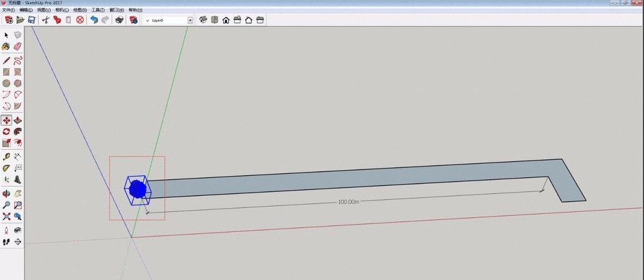Select the Select arrow tool
This screenshot has width=644, height=280.
pyautogui.click(x=6, y=35)
